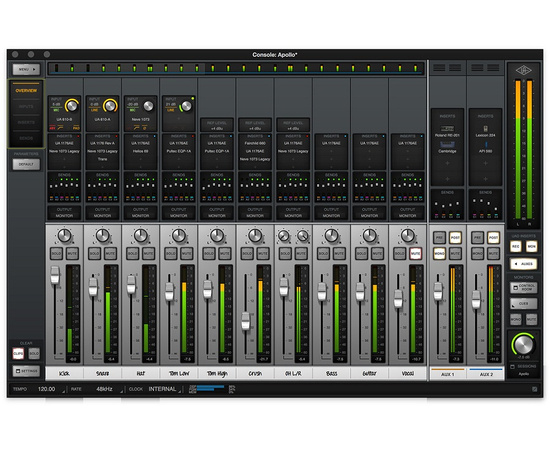
Task: Open the Lexicon 224 plugin on AUX 2
Action: click(485, 131)
